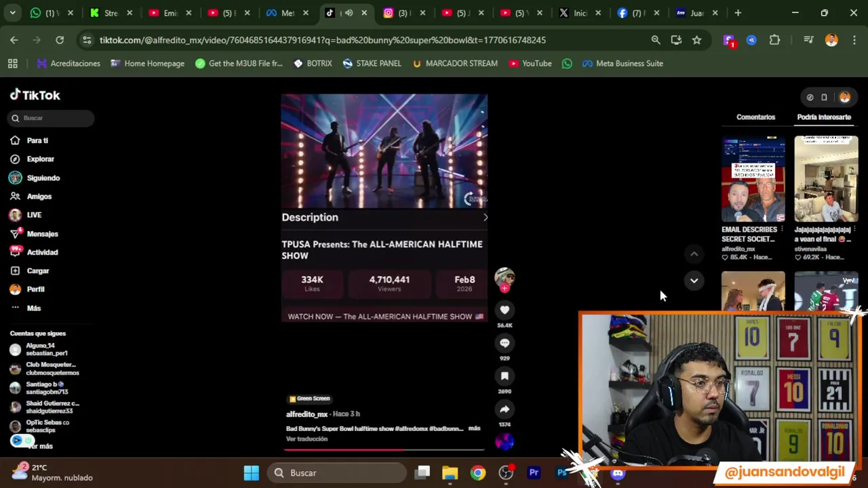Open LIVE section
Viewport: 868px width, 488px height.
point(34,215)
